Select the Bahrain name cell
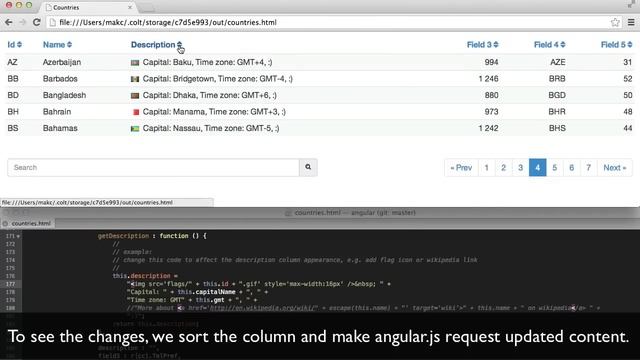This screenshot has height=360, width=640. pos(57,112)
